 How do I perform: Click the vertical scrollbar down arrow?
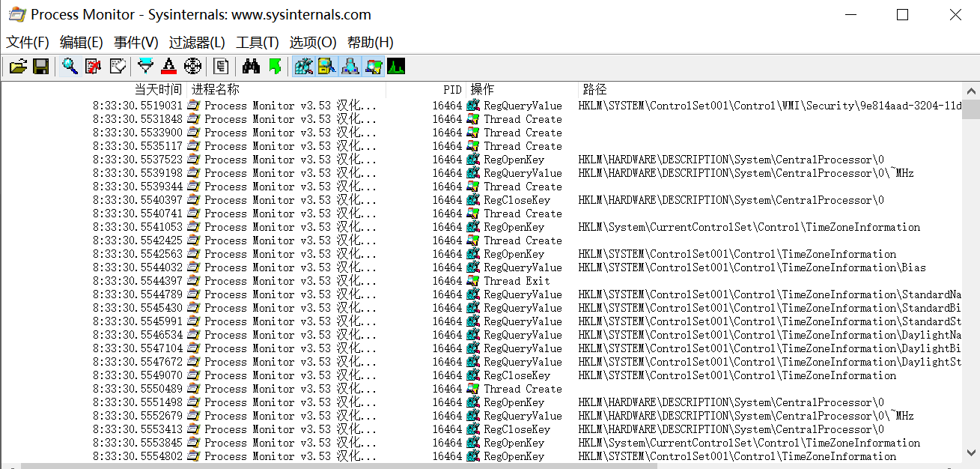point(971,453)
